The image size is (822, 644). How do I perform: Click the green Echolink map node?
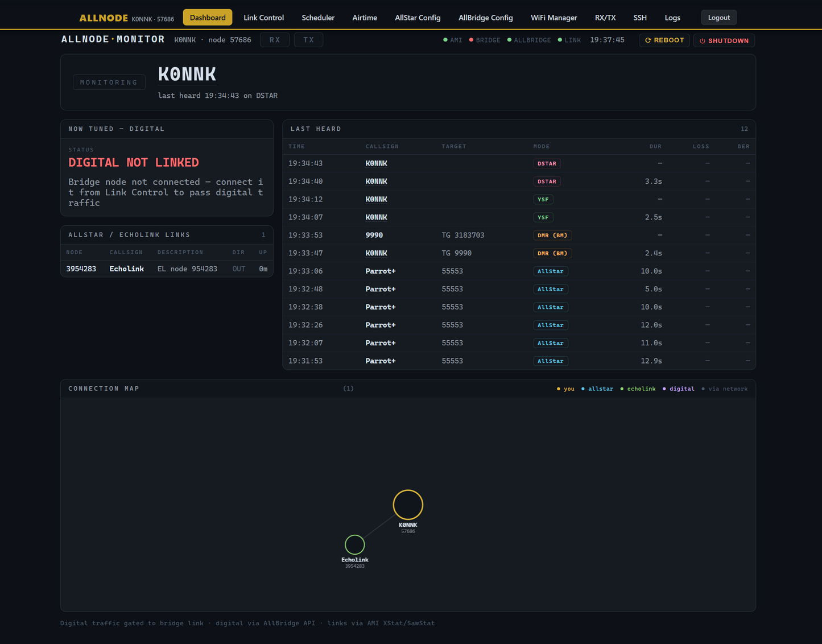[355, 544]
